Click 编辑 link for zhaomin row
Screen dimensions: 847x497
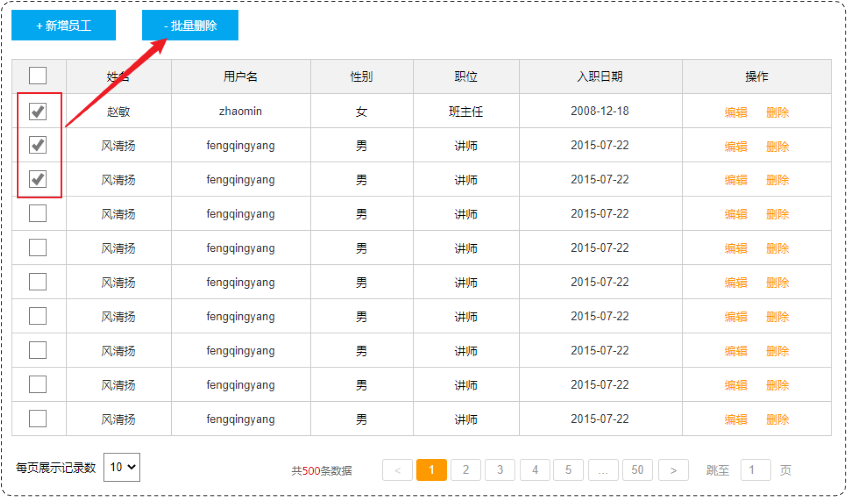coord(736,112)
